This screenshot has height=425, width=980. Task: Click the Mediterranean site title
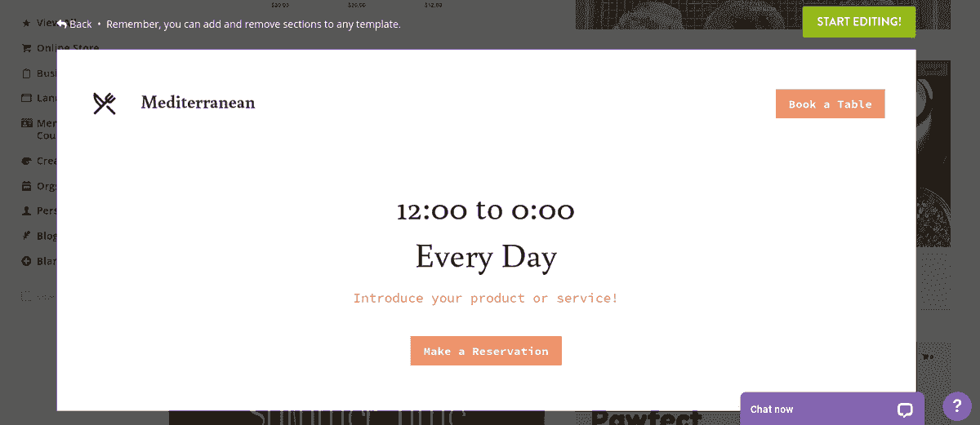click(x=198, y=103)
